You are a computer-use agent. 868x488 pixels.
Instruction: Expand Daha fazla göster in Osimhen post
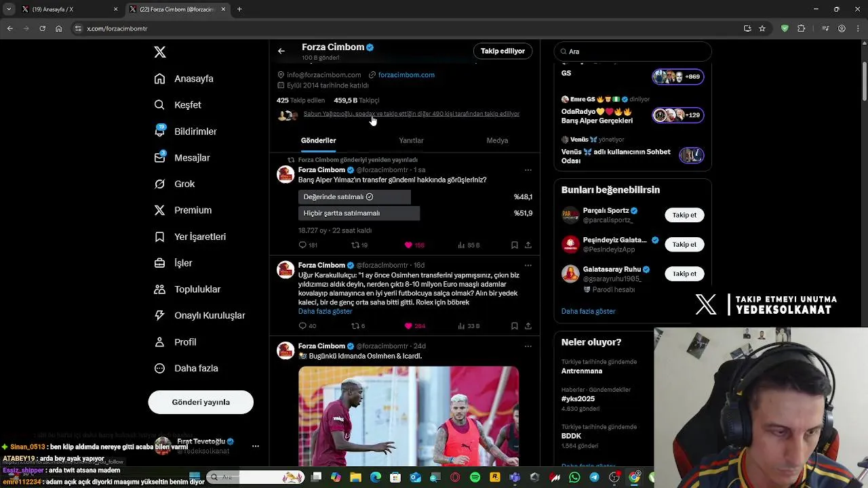[x=325, y=311]
